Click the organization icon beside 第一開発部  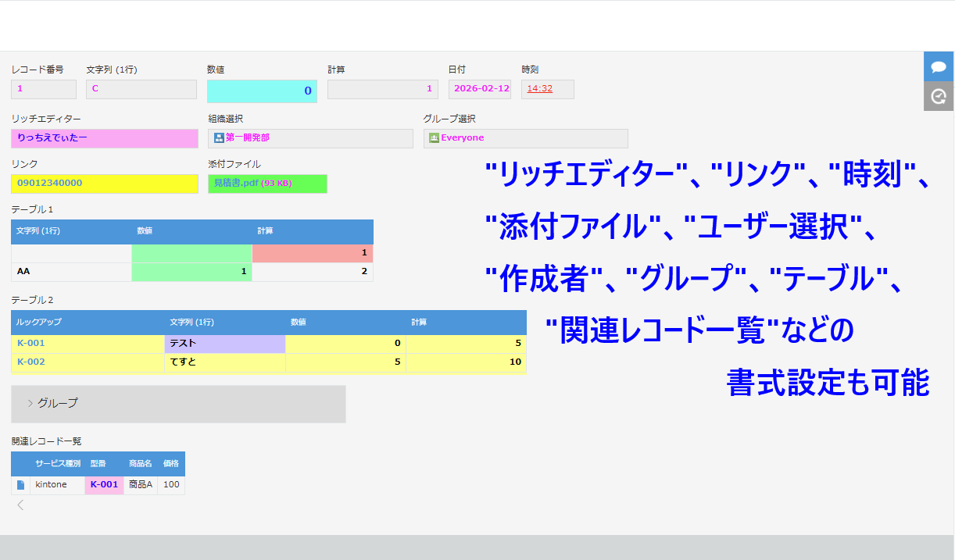pos(219,138)
